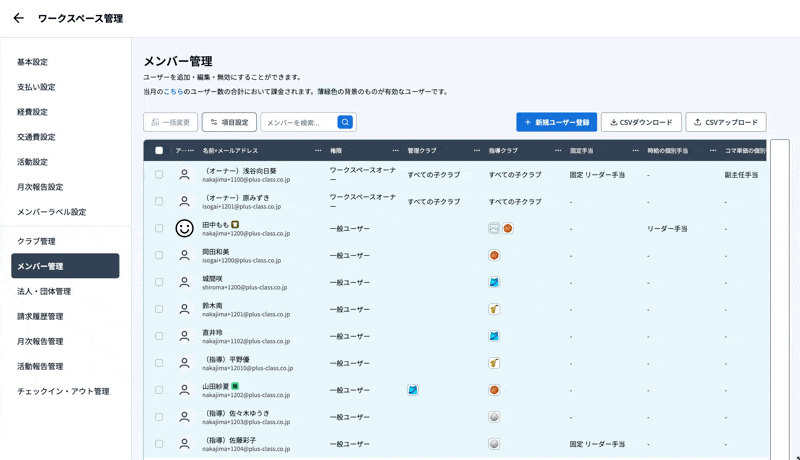Follow the こちら link in the description
The image size is (800, 460).
coord(174,91)
